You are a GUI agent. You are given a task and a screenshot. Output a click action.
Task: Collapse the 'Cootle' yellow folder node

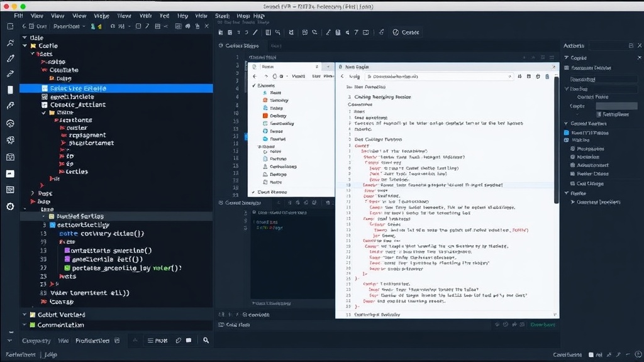click(25, 45)
